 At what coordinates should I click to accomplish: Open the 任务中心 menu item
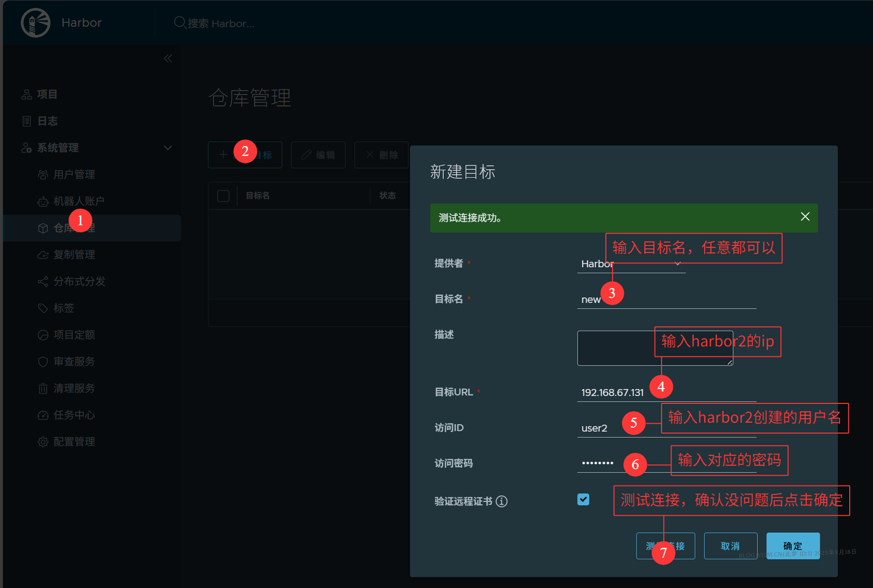click(x=44, y=415)
